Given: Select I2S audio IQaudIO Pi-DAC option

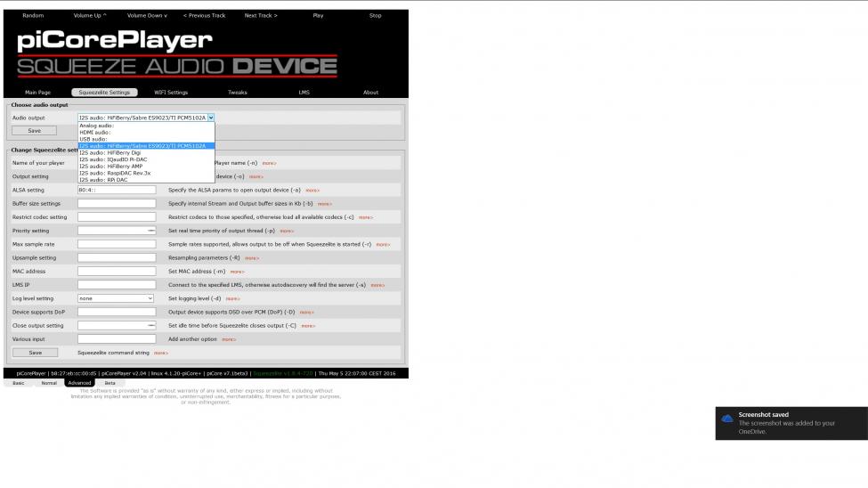Looking at the screenshot, I should pyautogui.click(x=146, y=159).
